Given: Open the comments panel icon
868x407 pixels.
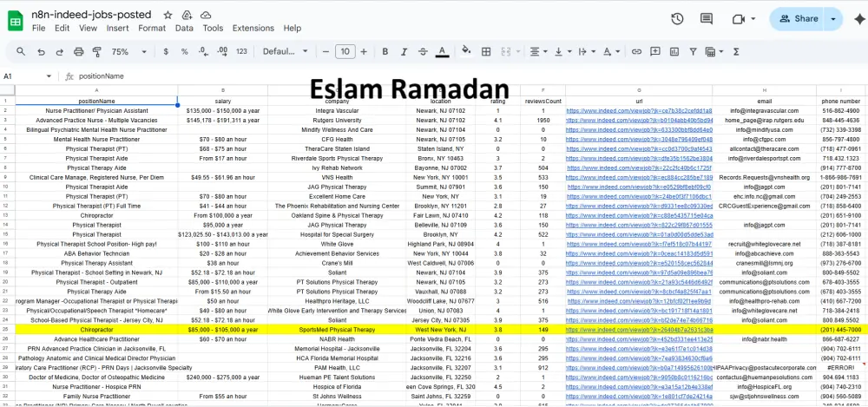Looking at the screenshot, I should 707,19.
